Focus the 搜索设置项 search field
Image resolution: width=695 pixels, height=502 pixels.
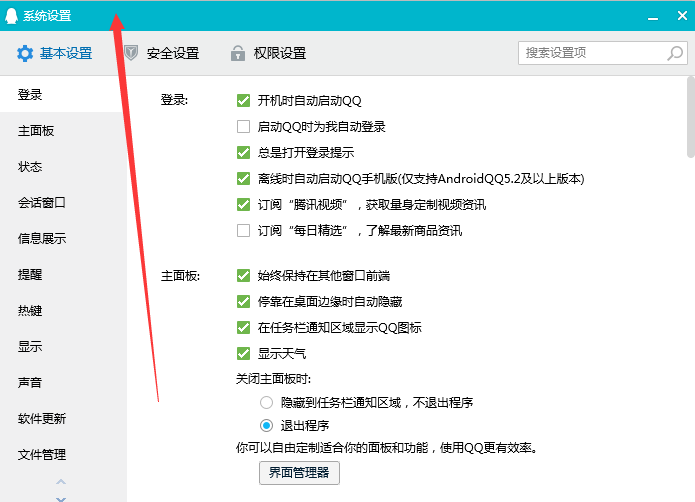[x=603, y=53]
